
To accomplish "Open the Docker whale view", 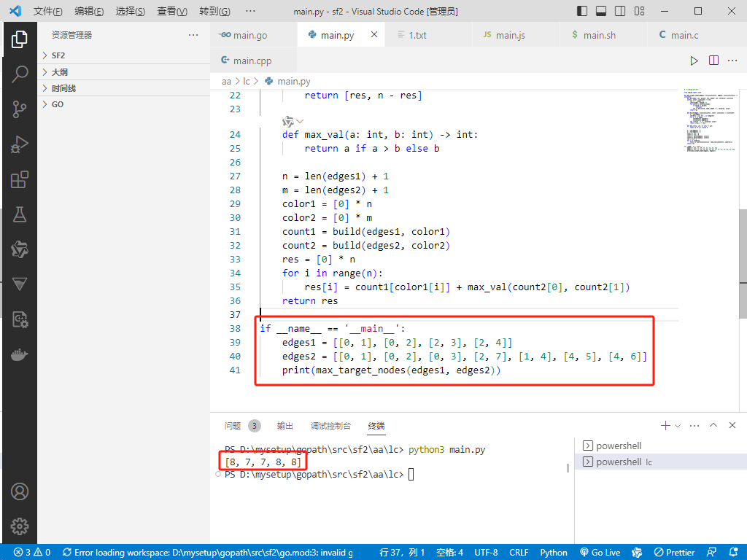I will click(x=20, y=355).
